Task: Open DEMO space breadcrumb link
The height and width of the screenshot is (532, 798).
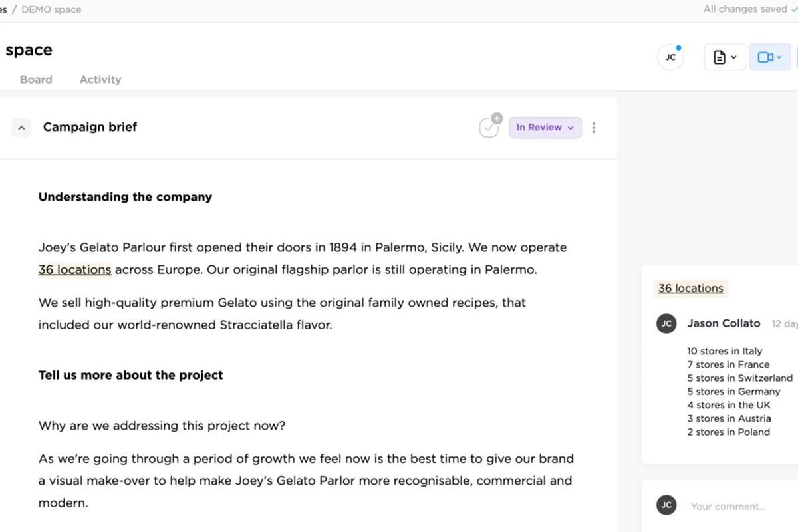Action: tap(51, 10)
